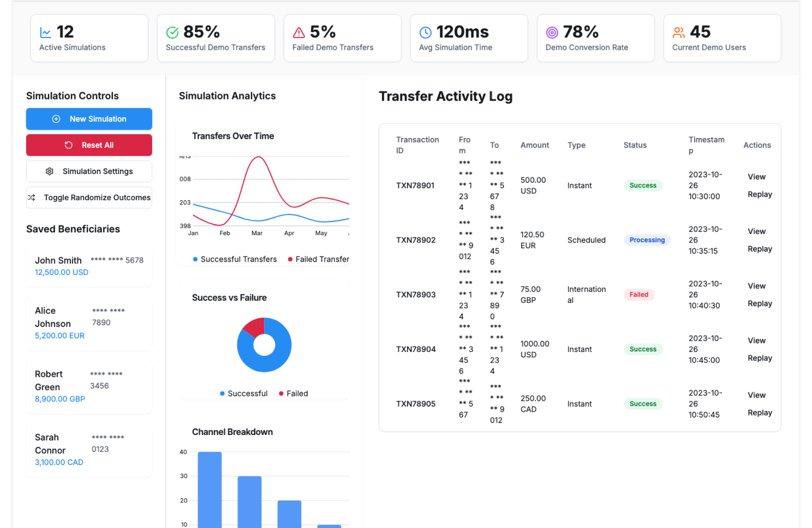Click the gear icon in Simulation Settings
This screenshot has height=528, width=812.
pyautogui.click(x=49, y=171)
